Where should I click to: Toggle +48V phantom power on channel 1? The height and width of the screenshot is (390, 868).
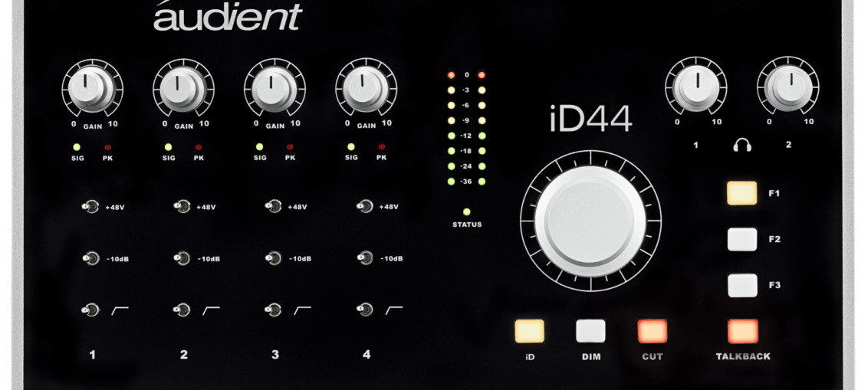pyautogui.click(x=91, y=206)
